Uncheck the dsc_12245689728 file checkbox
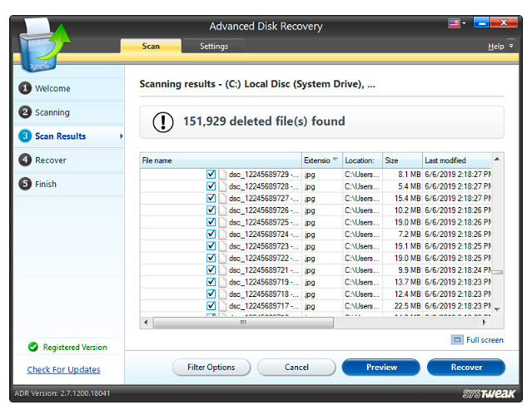The width and height of the screenshot is (532, 410). [x=211, y=186]
